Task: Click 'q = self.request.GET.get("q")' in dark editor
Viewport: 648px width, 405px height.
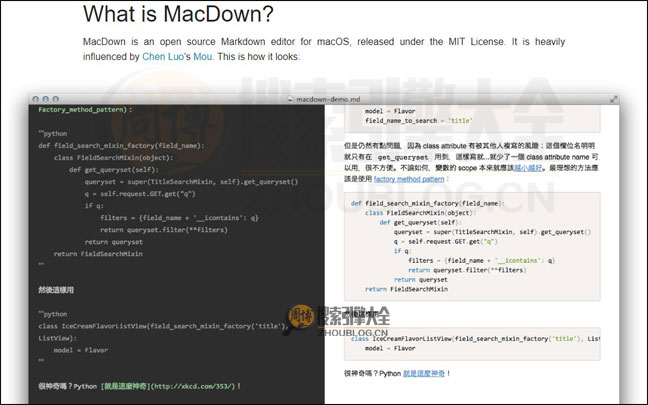Action: pos(140,194)
